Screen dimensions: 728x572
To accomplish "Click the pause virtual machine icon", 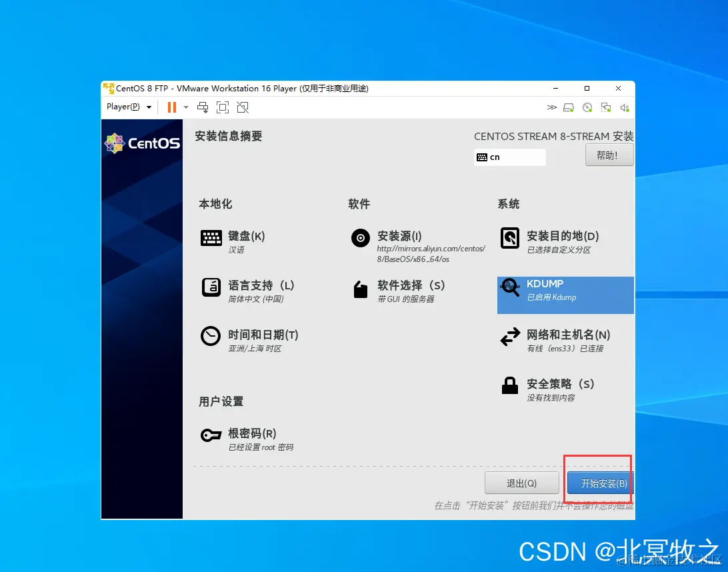I will click(x=172, y=107).
